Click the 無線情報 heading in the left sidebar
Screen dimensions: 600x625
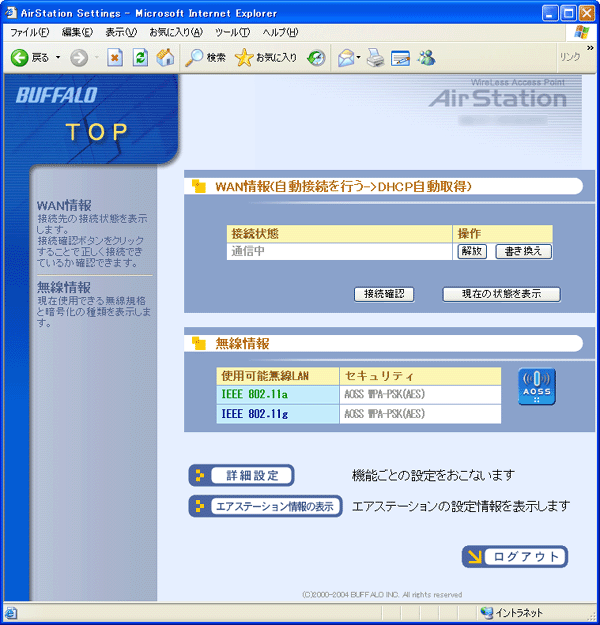[64, 287]
